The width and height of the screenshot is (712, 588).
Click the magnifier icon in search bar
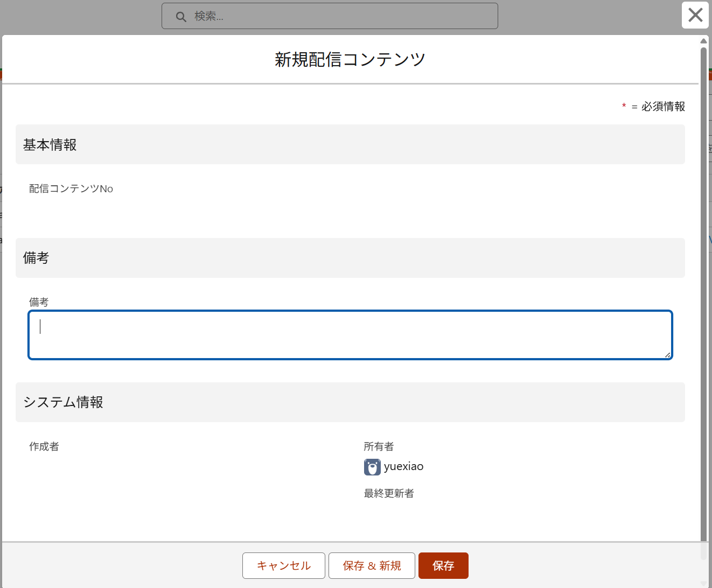click(181, 17)
